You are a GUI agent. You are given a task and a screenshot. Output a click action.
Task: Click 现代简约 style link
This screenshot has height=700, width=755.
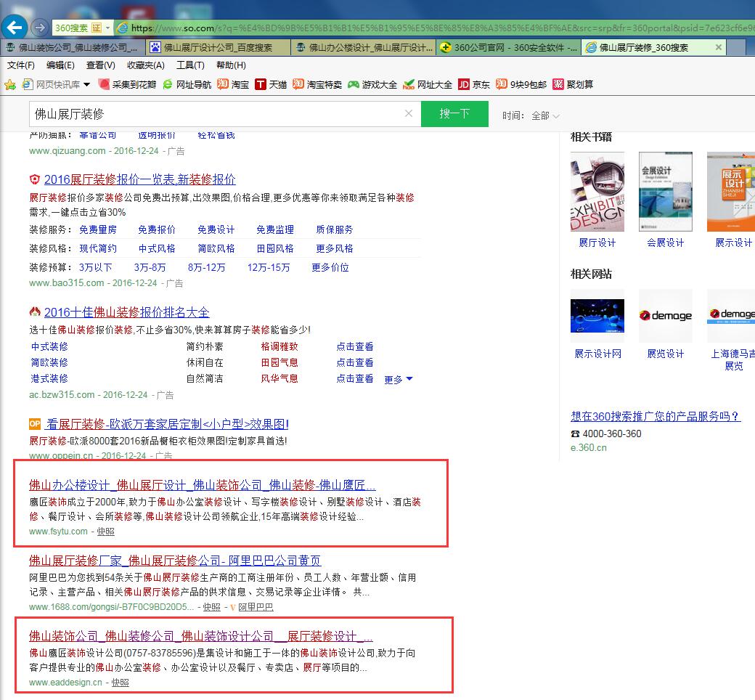click(x=98, y=248)
